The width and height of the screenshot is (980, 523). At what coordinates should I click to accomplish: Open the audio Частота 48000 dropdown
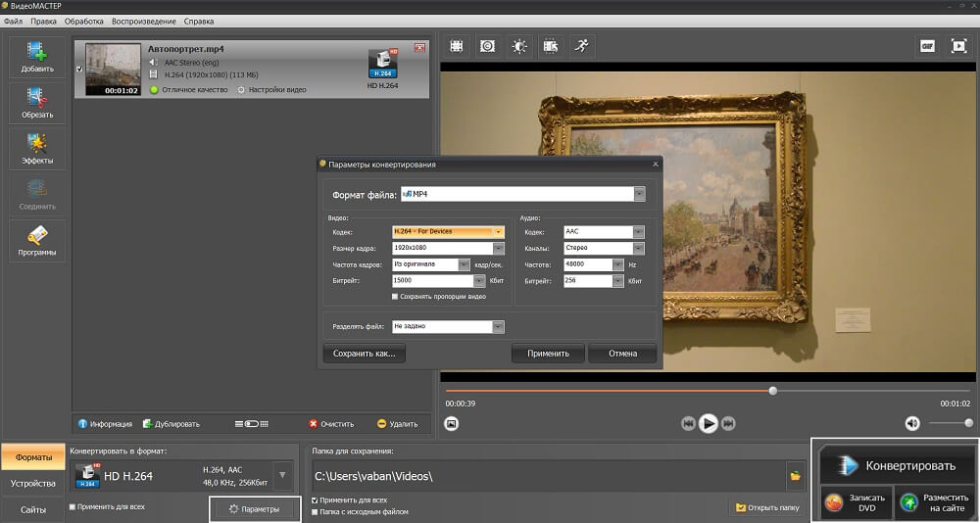[617, 265]
